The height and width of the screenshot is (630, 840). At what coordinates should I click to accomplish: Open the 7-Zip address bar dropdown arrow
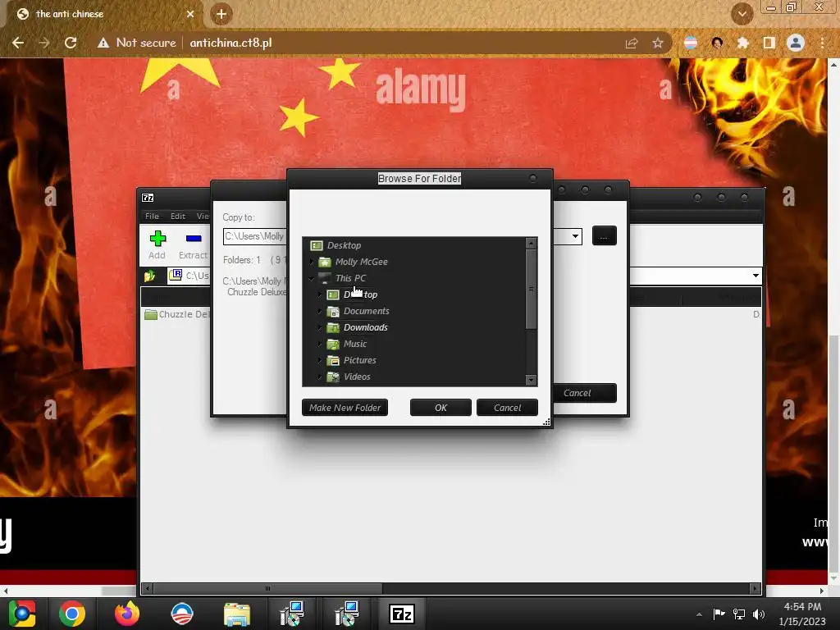(756, 276)
